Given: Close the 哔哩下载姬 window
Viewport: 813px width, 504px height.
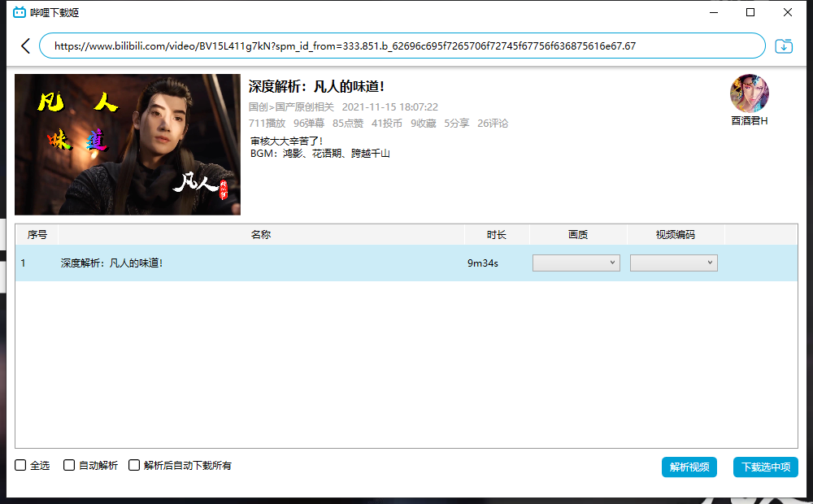Looking at the screenshot, I should click(x=788, y=12).
